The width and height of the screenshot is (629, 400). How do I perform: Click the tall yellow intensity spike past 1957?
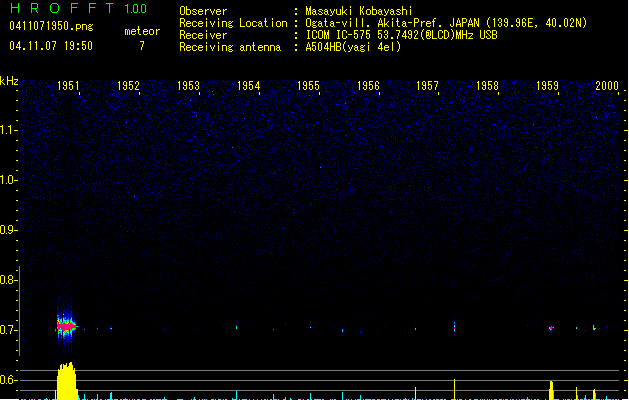(455, 389)
